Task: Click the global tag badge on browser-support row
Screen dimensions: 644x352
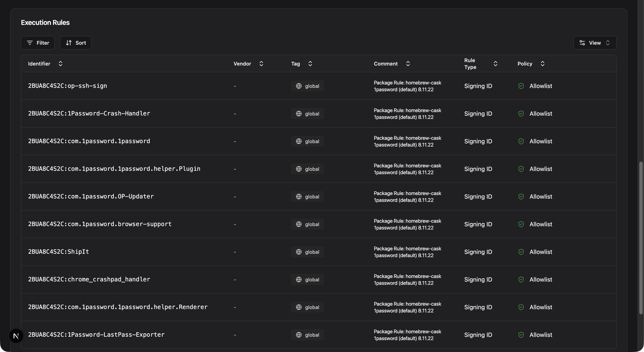Action: (x=307, y=224)
